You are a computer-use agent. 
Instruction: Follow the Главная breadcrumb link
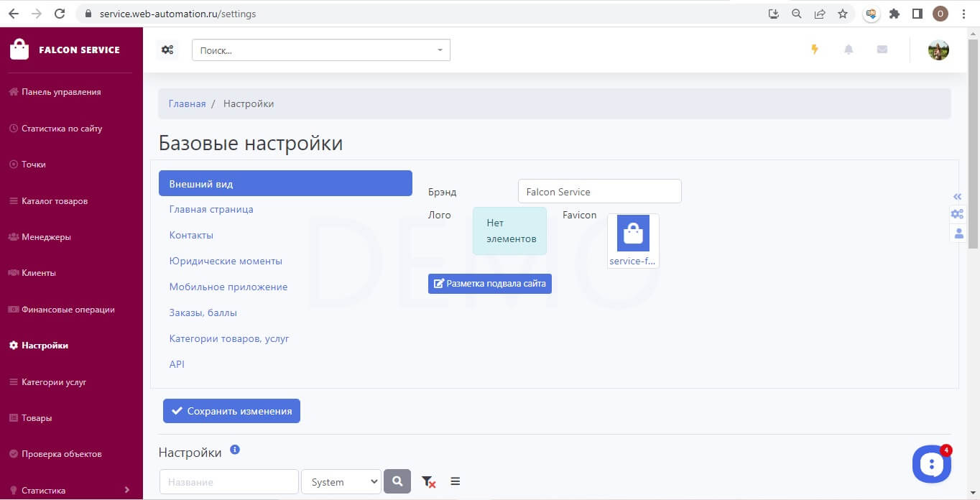(187, 103)
